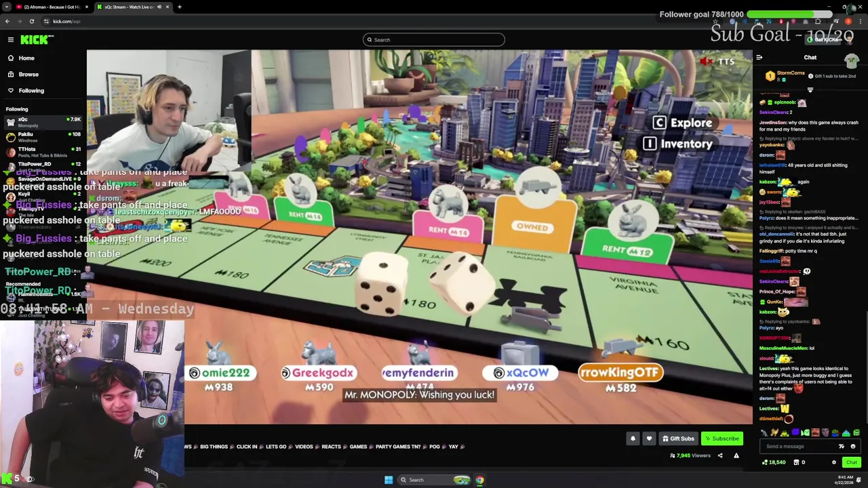The width and height of the screenshot is (868, 488).
Task: Click the VIDEOS stream tag
Action: [x=304, y=447]
